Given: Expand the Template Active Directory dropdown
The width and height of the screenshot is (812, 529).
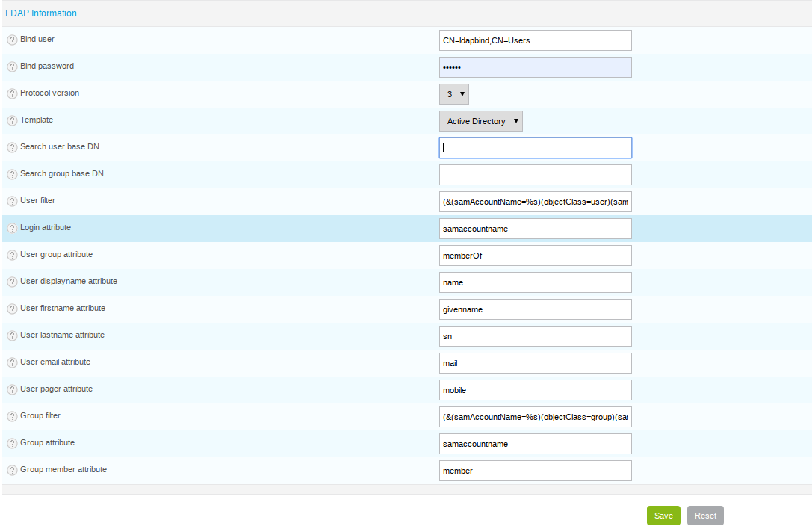Looking at the screenshot, I should point(481,121).
